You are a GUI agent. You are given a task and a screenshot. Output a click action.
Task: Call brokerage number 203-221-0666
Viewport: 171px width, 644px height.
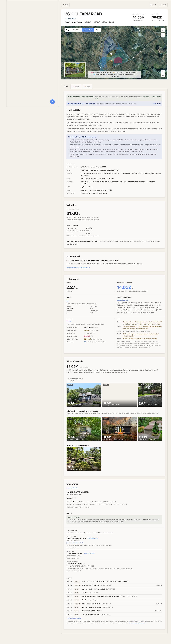coord(89,553)
